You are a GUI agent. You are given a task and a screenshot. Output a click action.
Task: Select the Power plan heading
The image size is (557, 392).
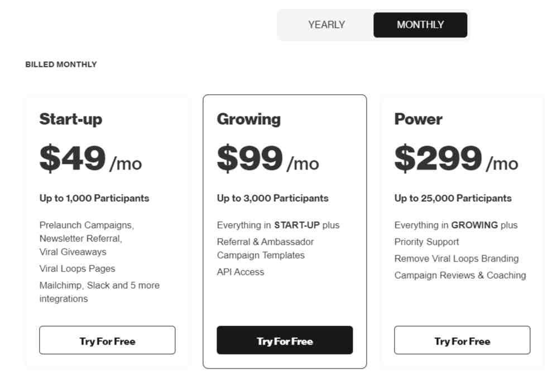[x=419, y=119]
